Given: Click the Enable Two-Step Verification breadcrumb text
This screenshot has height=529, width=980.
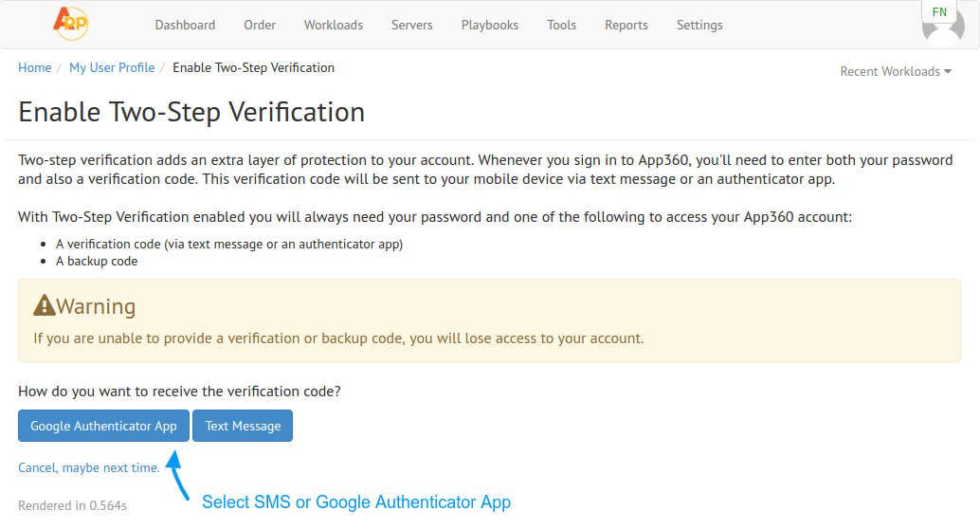Looking at the screenshot, I should click(x=253, y=67).
